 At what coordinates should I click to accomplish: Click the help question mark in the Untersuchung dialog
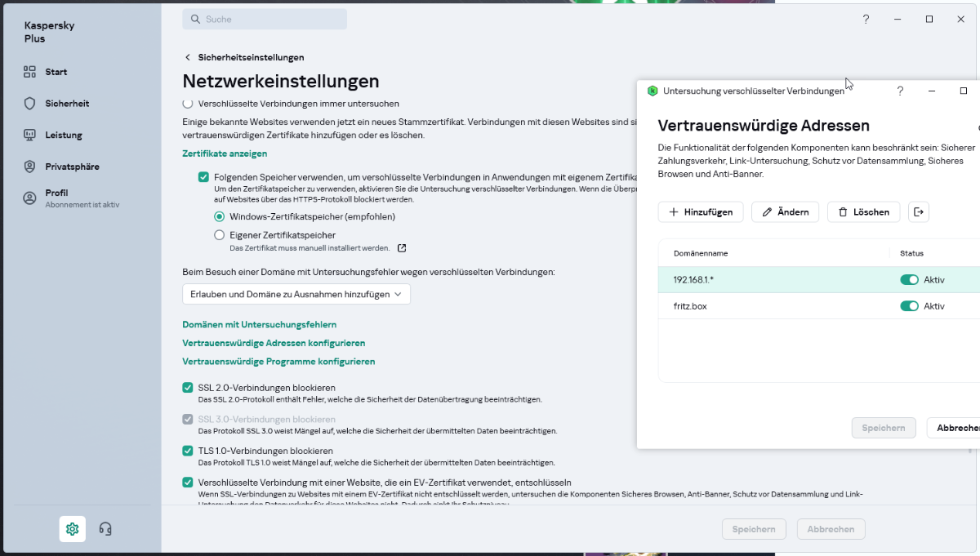(901, 91)
